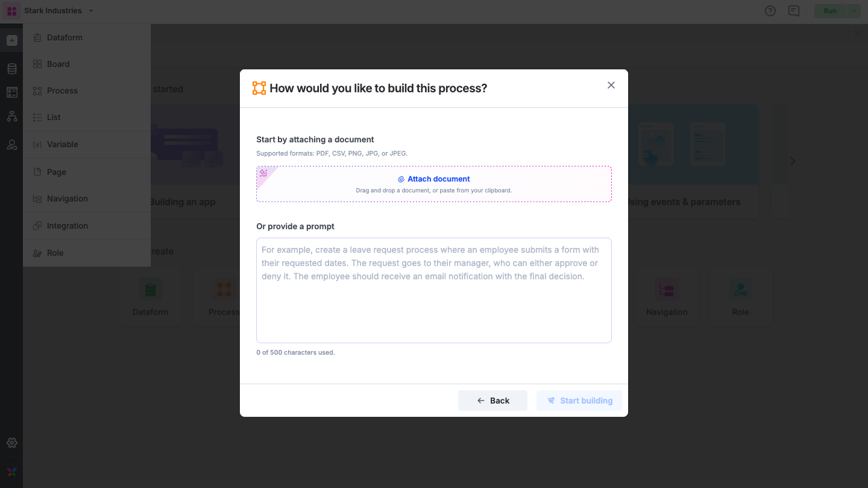This screenshot has width=868, height=488.
Task: Select Variable from the create menu
Action: pos(63,144)
